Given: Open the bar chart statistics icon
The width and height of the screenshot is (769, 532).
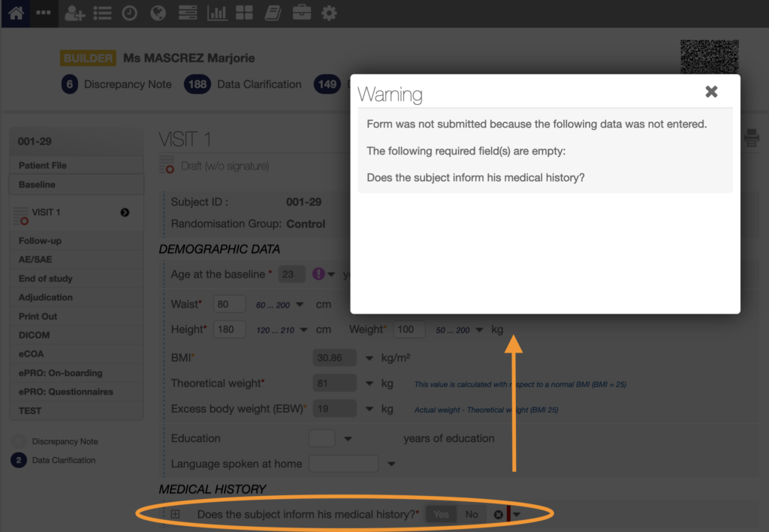Looking at the screenshot, I should (217, 14).
